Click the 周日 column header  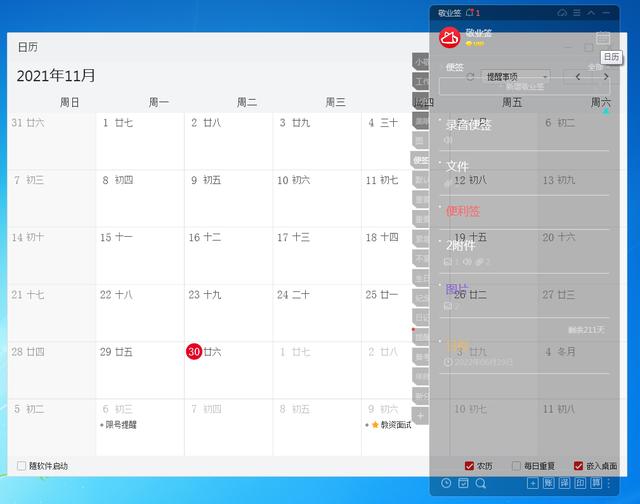tap(69, 102)
